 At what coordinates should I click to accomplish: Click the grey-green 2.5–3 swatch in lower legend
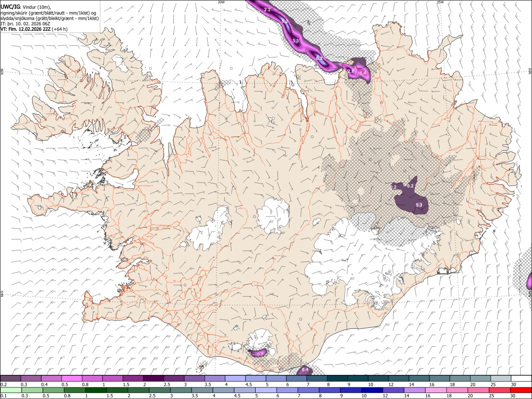[x=160, y=390]
